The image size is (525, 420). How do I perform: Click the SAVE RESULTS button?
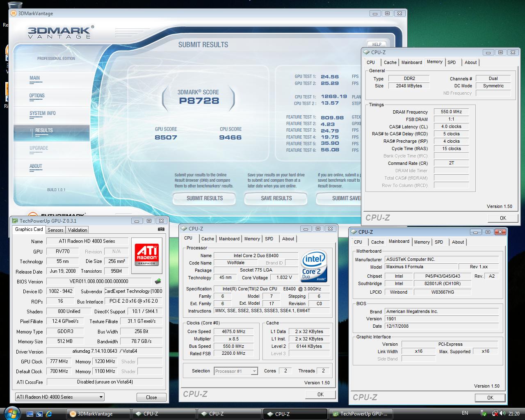pyautogui.click(x=276, y=199)
